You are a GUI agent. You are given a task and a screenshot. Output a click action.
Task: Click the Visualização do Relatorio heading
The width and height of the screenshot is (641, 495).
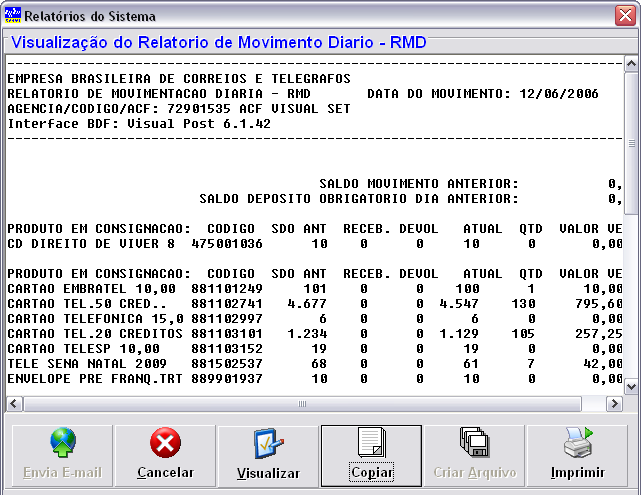point(219,43)
